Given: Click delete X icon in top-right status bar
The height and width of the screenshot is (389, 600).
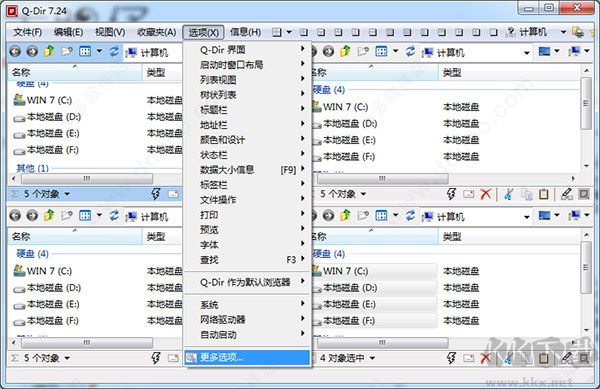Looking at the screenshot, I should tap(486, 194).
